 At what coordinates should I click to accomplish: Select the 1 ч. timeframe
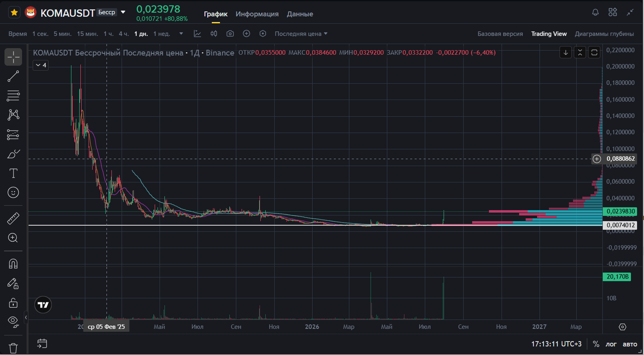pos(109,34)
